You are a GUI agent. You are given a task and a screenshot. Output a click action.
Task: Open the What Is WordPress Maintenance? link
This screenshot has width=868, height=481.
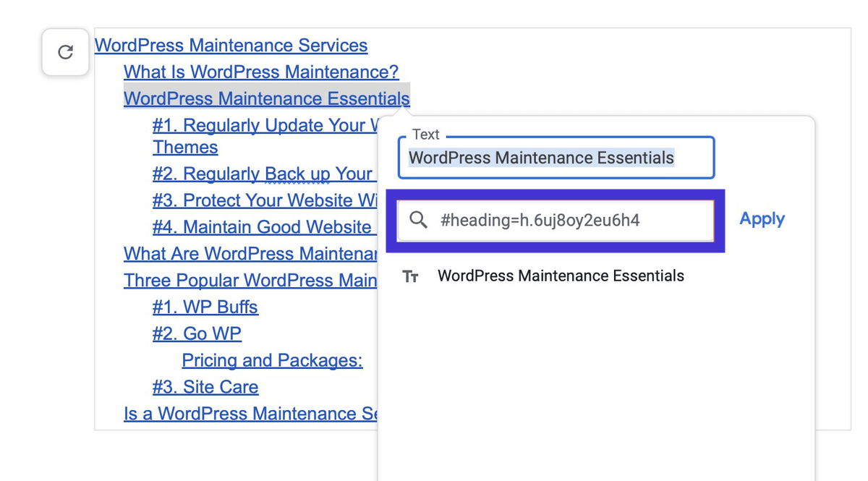[261, 72]
